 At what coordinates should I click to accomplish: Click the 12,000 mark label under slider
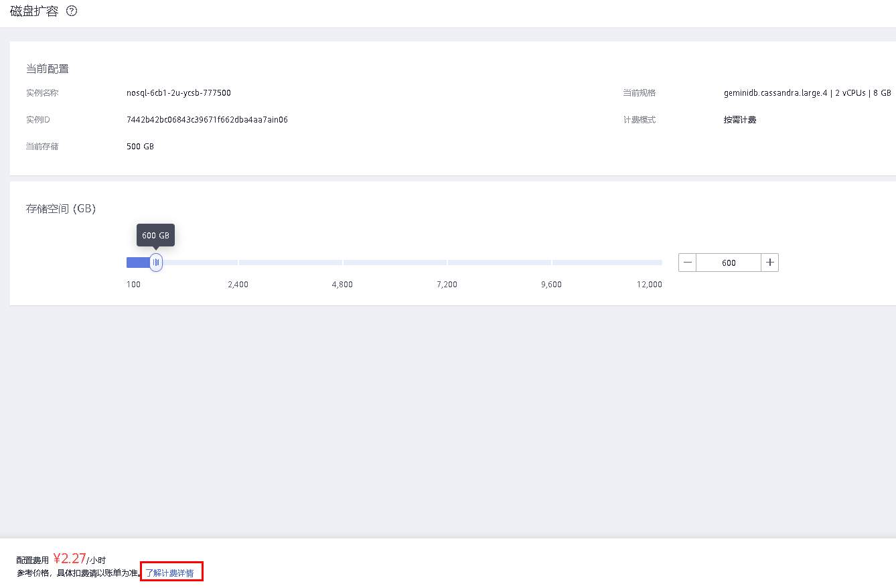tap(649, 285)
